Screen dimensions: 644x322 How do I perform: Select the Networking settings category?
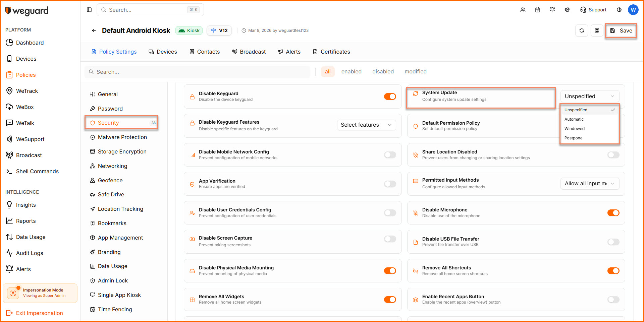(112, 166)
